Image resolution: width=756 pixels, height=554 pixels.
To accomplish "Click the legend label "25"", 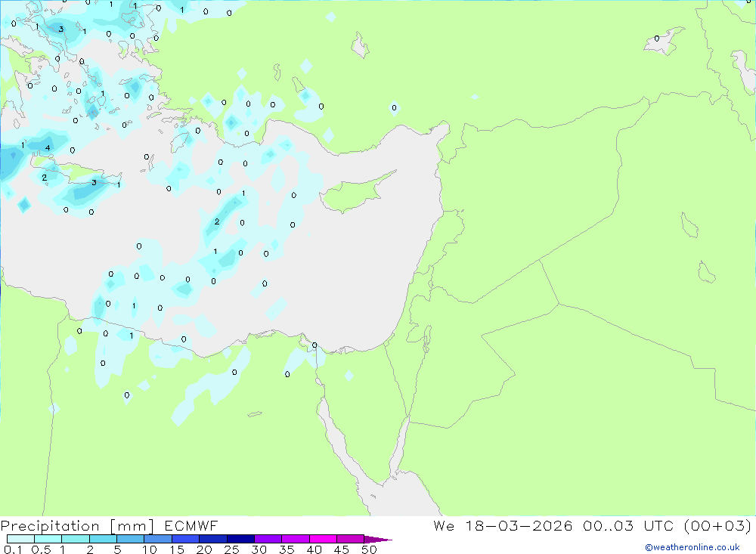I will point(232,549).
